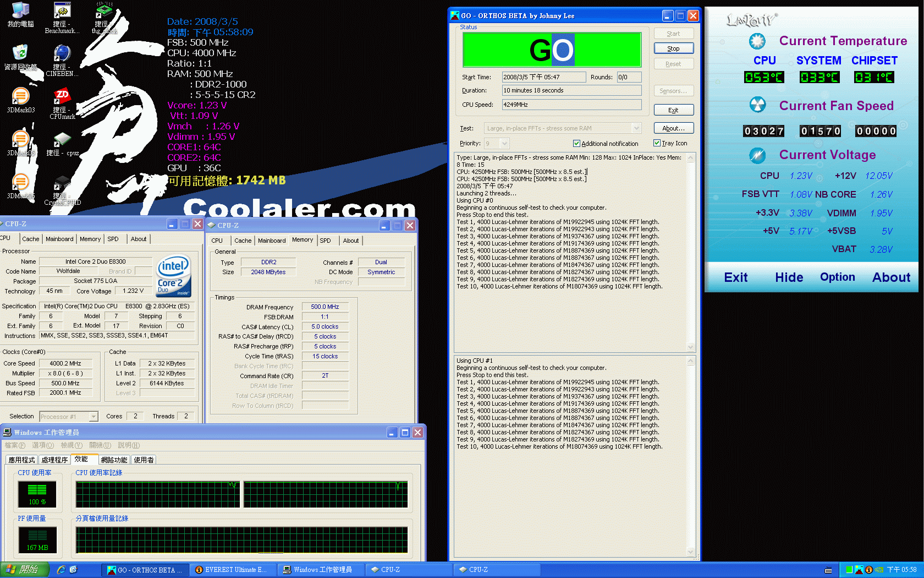Click the EVEREST Ultimate taskbar button
This screenshot has height=578, width=924.
[233, 570]
